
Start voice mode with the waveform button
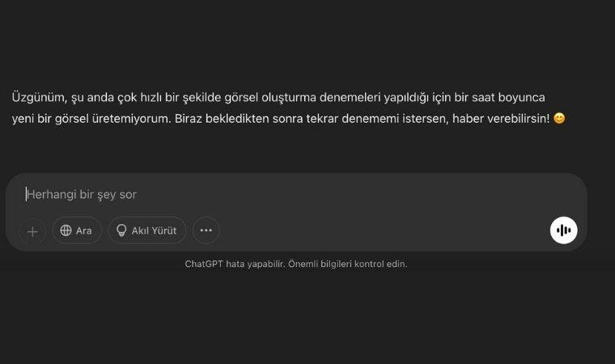[564, 231]
